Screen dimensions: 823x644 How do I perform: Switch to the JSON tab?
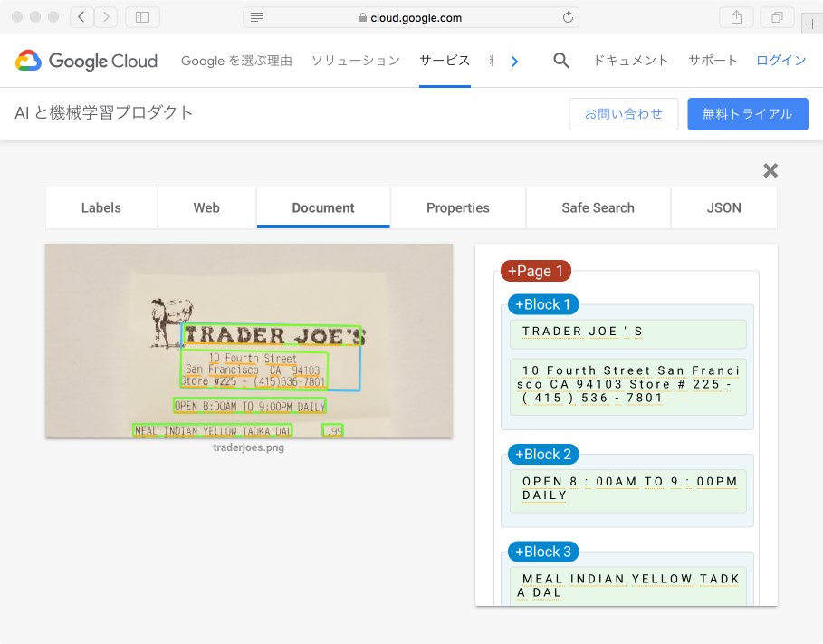pyautogui.click(x=723, y=208)
